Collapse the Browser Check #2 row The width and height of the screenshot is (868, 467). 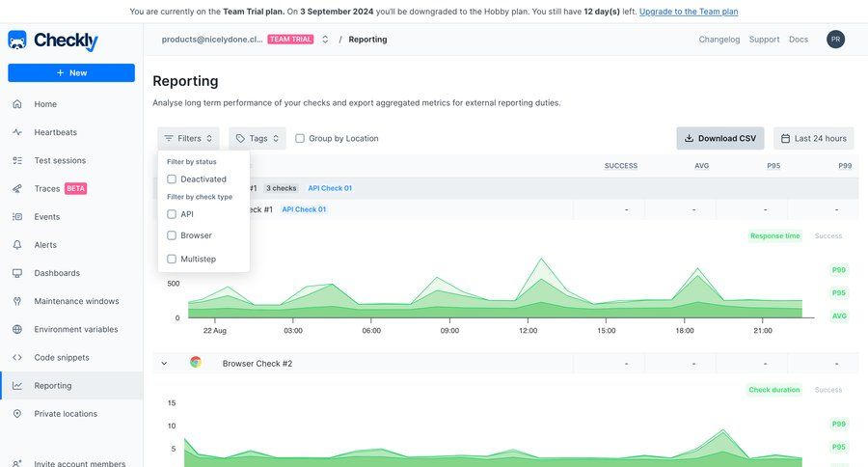pyautogui.click(x=164, y=364)
